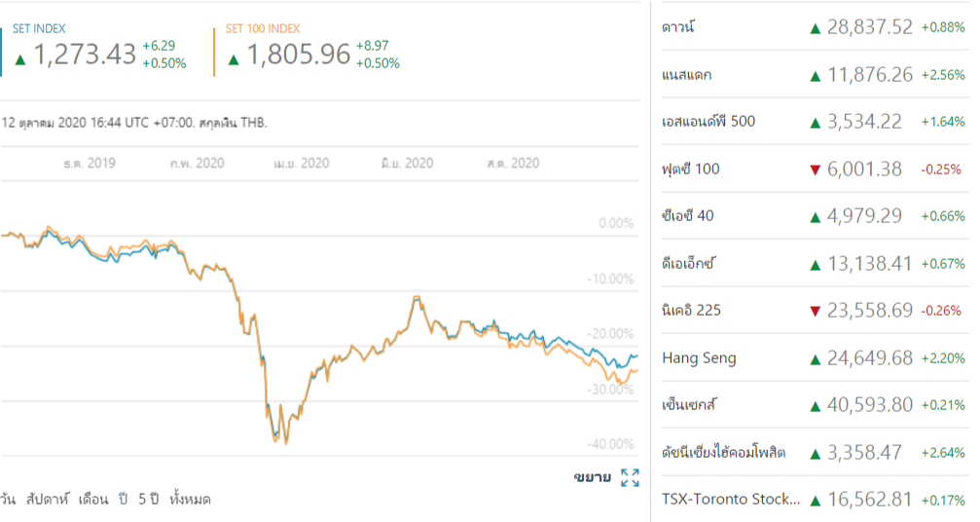Click the green up arrow for Hang Seng
This screenshot has height=522, width=980.
[x=815, y=359]
